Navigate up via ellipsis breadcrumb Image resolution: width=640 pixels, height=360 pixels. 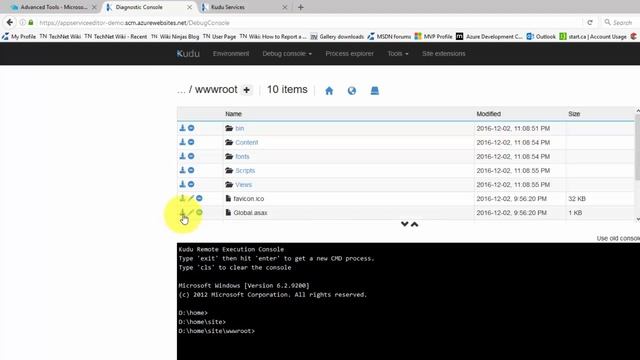point(181,90)
